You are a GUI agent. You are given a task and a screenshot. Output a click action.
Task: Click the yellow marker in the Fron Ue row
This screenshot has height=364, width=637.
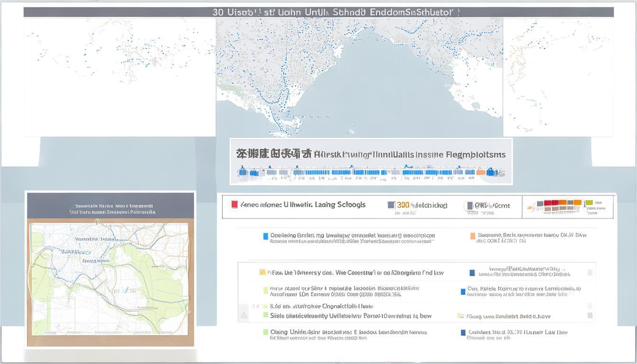pyautogui.click(x=262, y=273)
